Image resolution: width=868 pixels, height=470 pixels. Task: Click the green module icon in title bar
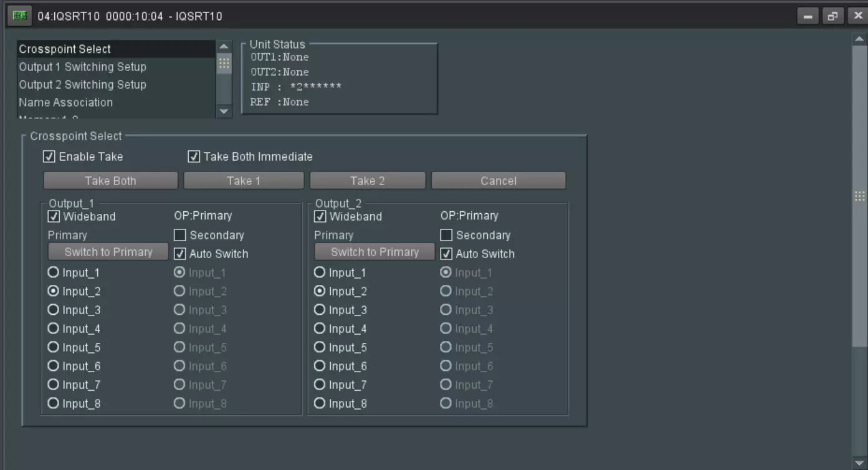coord(19,16)
